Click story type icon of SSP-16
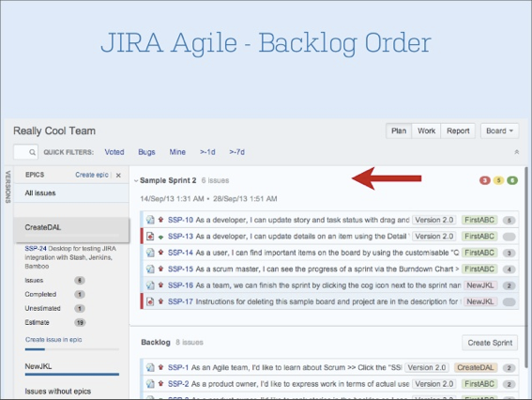This screenshot has height=400, width=532. click(150, 285)
